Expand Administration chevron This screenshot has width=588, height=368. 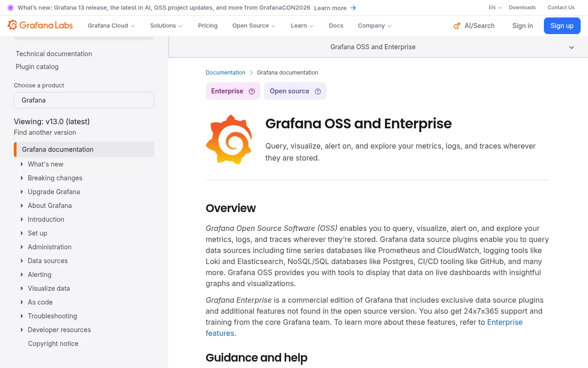[x=22, y=247]
